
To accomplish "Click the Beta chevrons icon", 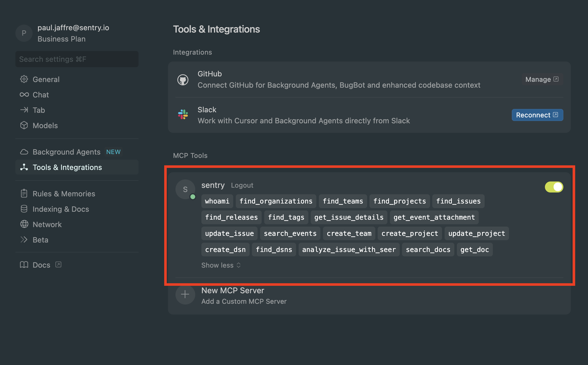I will pos(24,240).
